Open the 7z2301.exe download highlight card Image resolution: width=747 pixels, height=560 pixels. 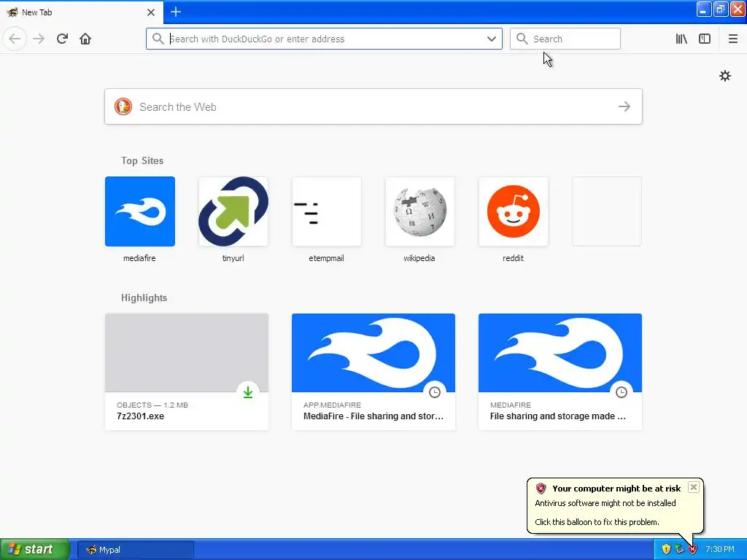click(187, 371)
